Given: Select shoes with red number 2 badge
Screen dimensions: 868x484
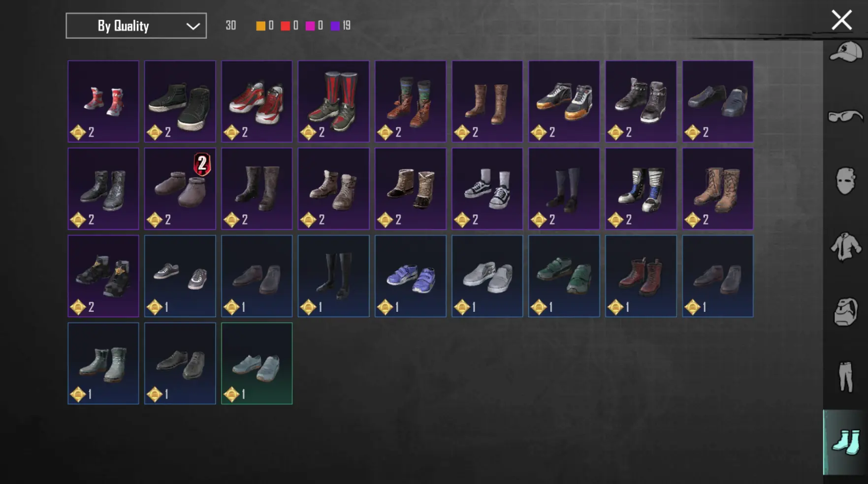Looking at the screenshot, I should [x=180, y=189].
